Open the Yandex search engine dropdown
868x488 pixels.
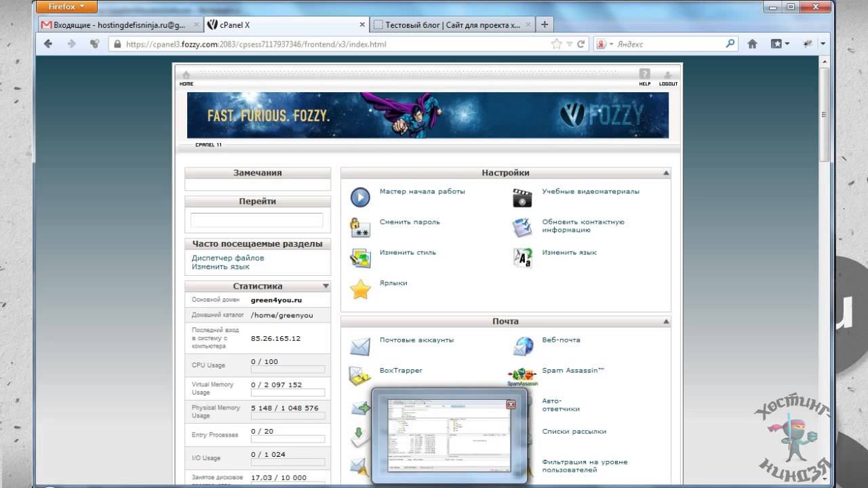[x=604, y=44]
